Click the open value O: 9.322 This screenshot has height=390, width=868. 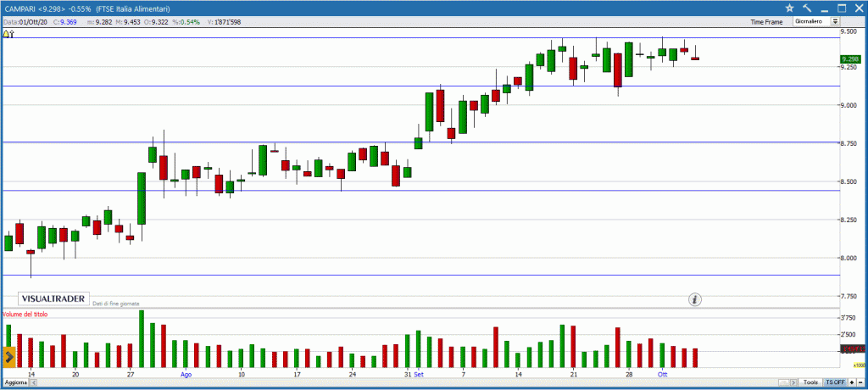pos(156,22)
